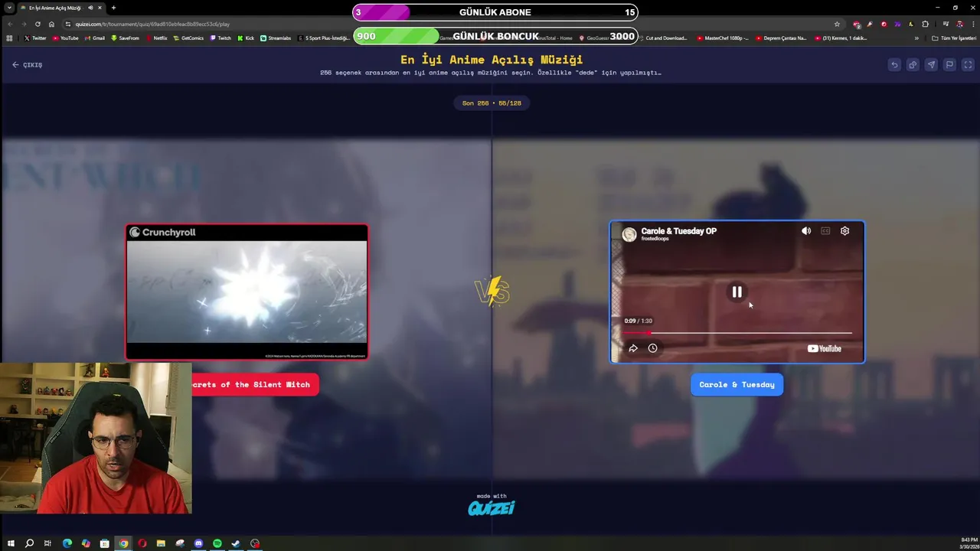The width and height of the screenshot is (980, 551).
Task: Open the MasterChef 1080p bookmark
Action: point(723,37)
